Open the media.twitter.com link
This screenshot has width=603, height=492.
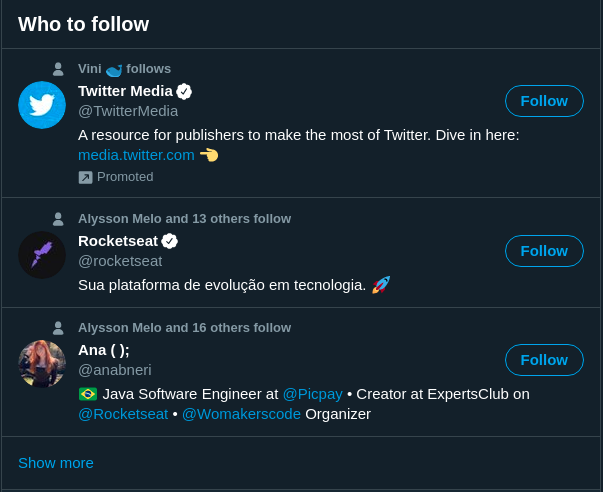[x=136, y=154]
